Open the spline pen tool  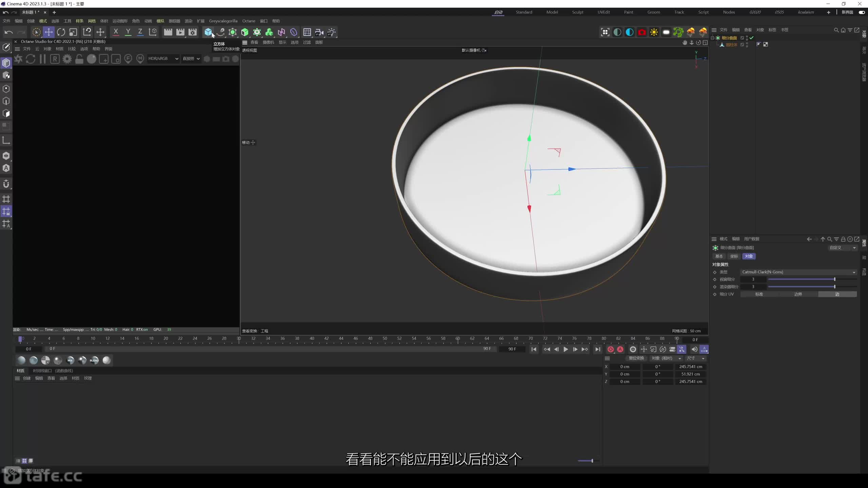[x=221, y=32]
